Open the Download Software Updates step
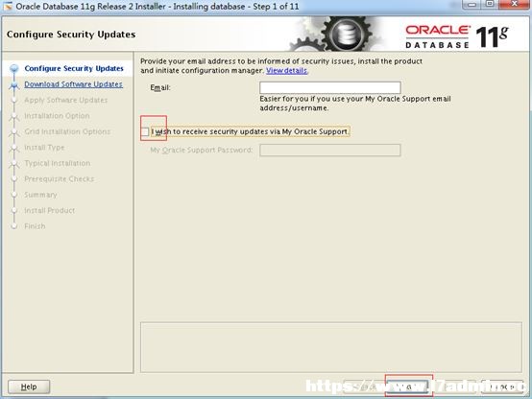The image size is (532, 399). point(73,84)
